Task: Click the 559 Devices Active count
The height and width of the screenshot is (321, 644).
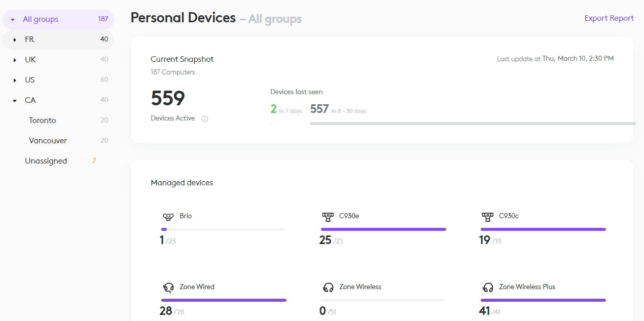Action: (168, 98)
